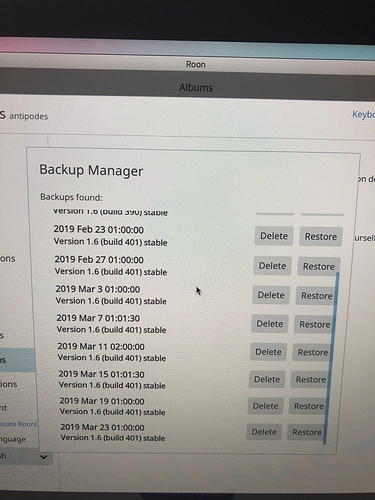Click the Backup Manager heading
This screenshot has width=375, height=500.
coord(91,170)
